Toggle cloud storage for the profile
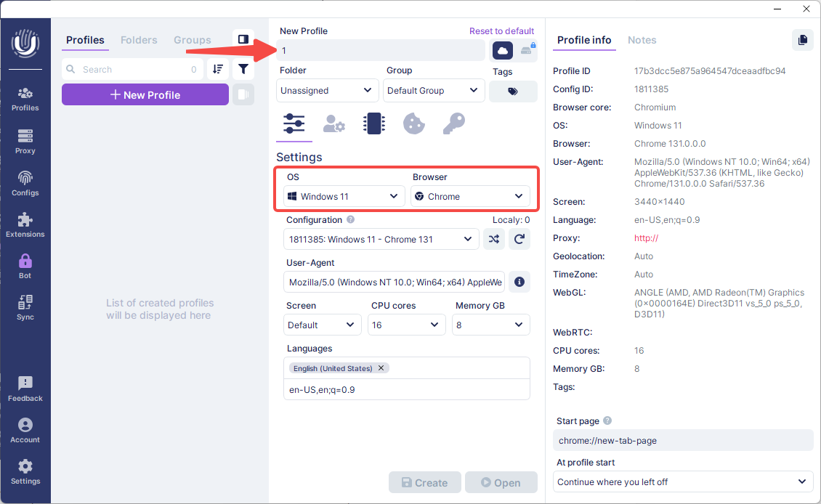This screenshot has height=504, width=821. tap(503, 50)
